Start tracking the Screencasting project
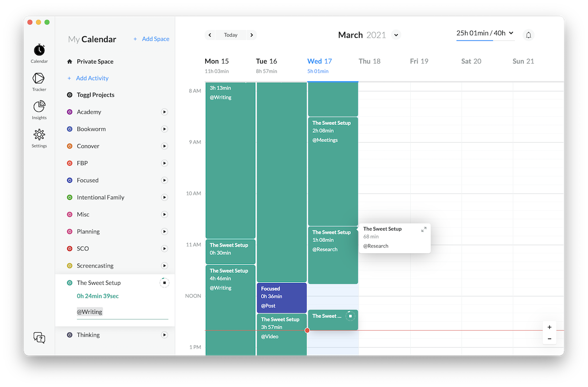 (165, 266)
